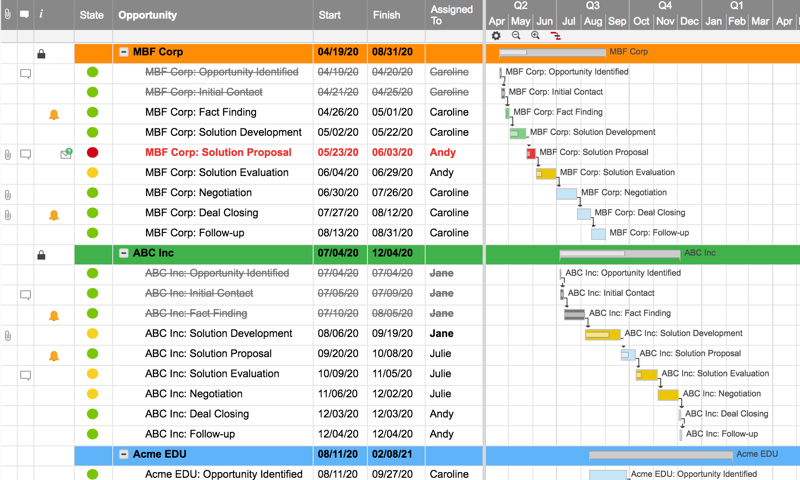This screenshot has width=800, height=480.
Task: Click the yellow state indicator for MBF Solution Evaluation
Action: [x=92, y=173]
